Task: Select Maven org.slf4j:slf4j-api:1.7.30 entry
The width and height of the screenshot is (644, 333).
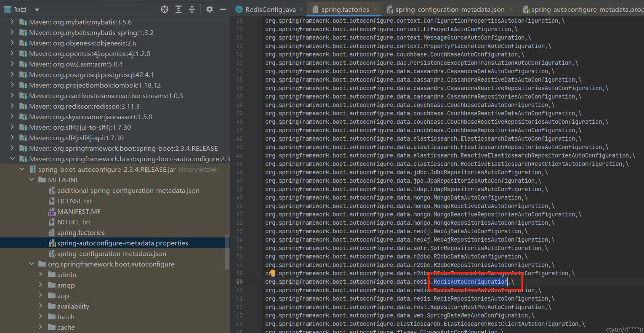Action: tap(76, 138)
